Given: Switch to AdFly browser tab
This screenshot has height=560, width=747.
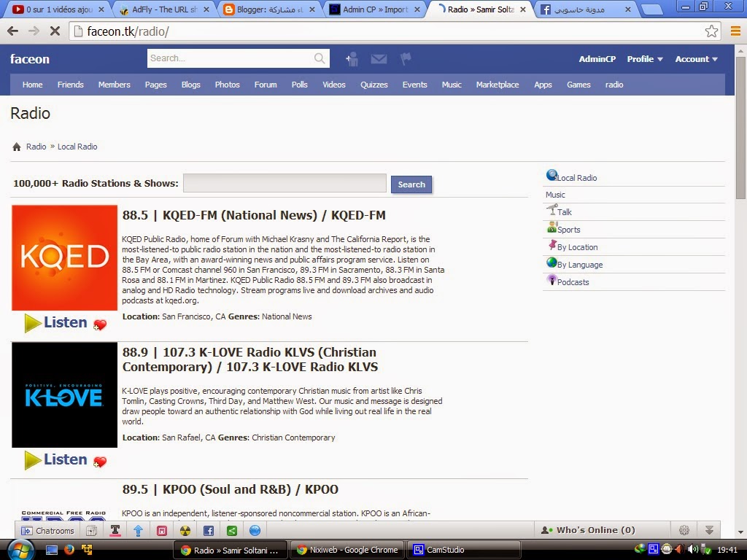Looking at the screenshot, I should pos(163,9).
